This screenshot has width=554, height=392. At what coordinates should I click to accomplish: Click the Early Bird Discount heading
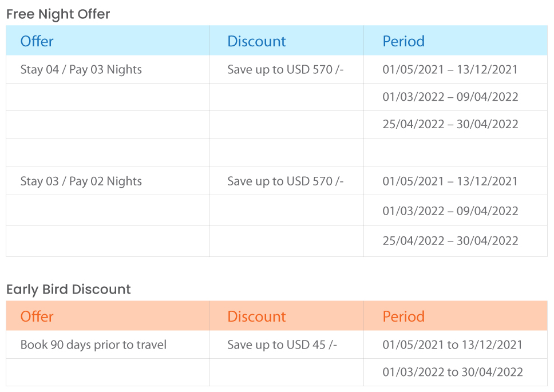coord(69,290)
